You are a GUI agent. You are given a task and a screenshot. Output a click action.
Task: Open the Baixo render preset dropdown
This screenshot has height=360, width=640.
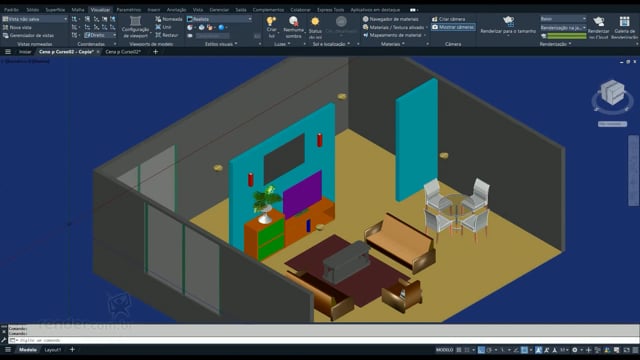[563, 19]
